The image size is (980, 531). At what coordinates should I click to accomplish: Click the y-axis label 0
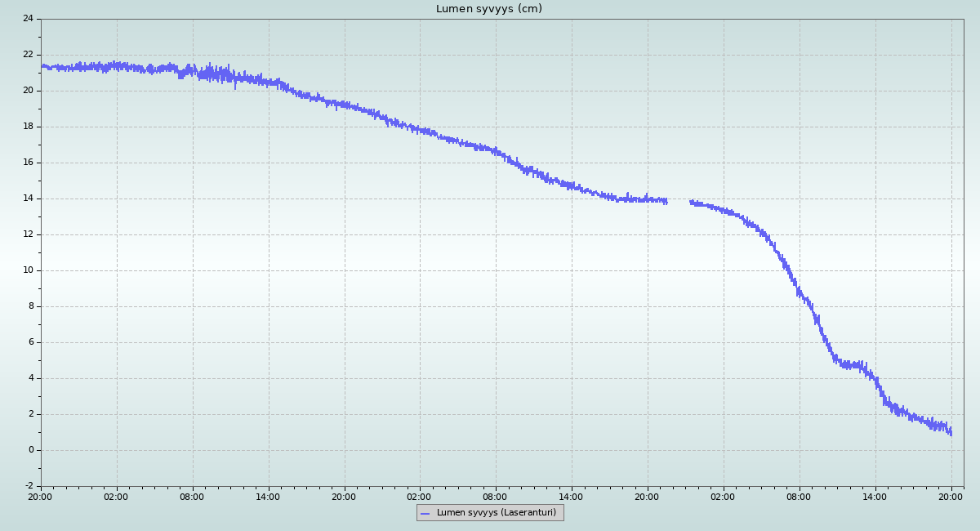pyautogui.click(x=30, y=450)
